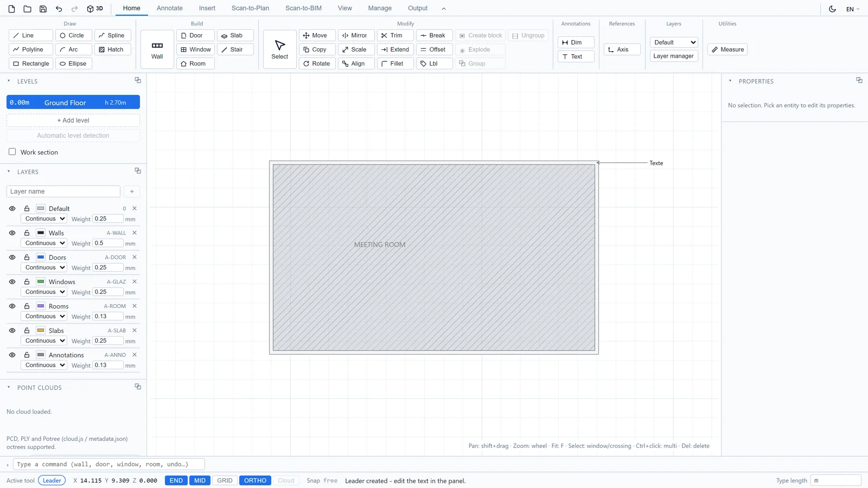Open the Default layer dropdown in ribbon

[674, 42]
